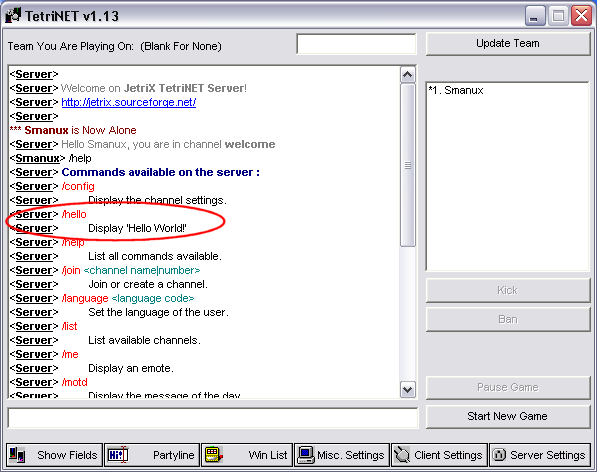Click the chat scrollbar down arrow

point(408,389)
